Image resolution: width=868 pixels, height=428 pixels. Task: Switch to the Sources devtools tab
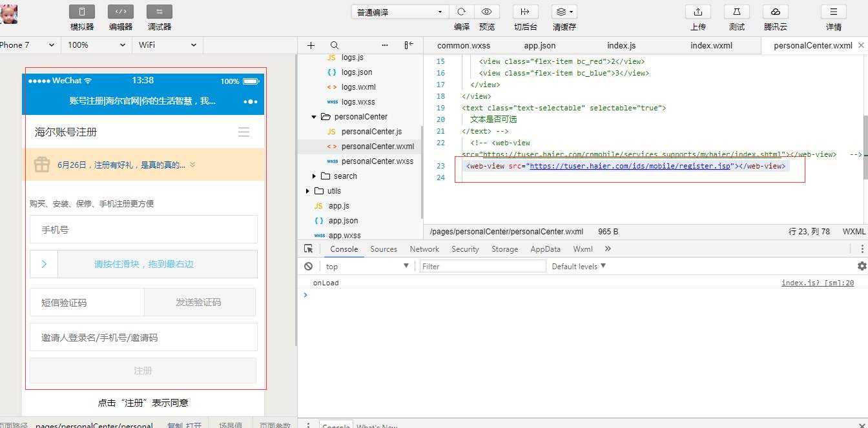pos(384,249)
